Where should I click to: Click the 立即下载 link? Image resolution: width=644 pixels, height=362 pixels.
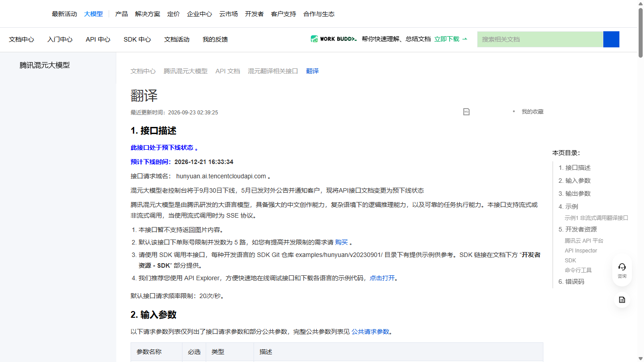tap(451, 39)
